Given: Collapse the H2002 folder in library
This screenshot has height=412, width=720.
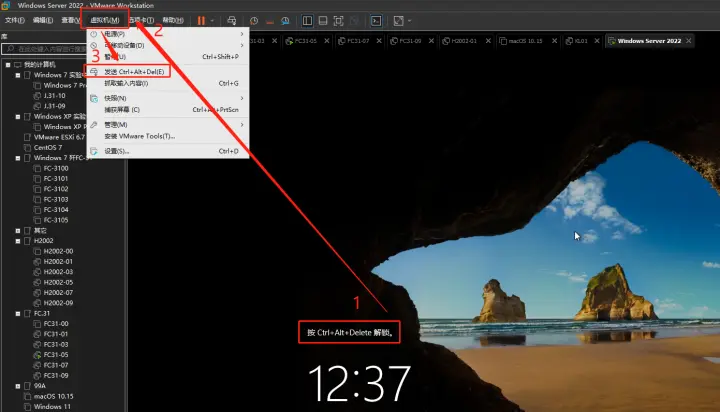Looking at the screenshot, I should [x=18, y=241].
